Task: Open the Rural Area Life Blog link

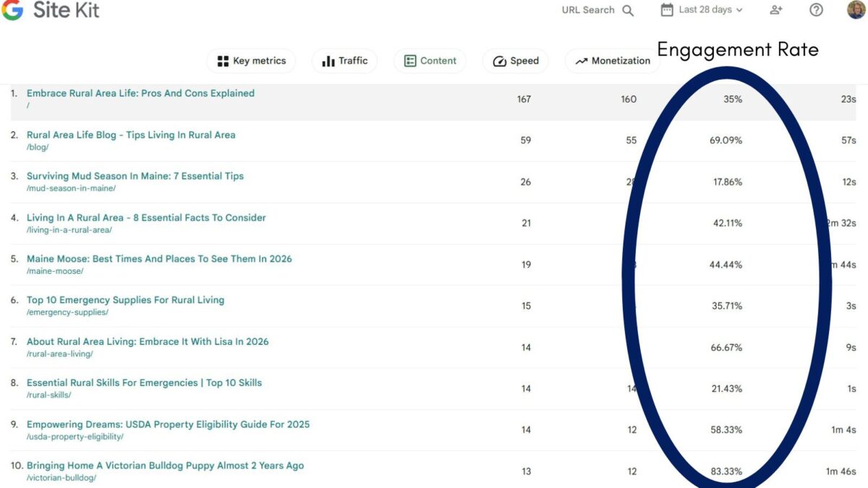Action: (x=131, y=134)
